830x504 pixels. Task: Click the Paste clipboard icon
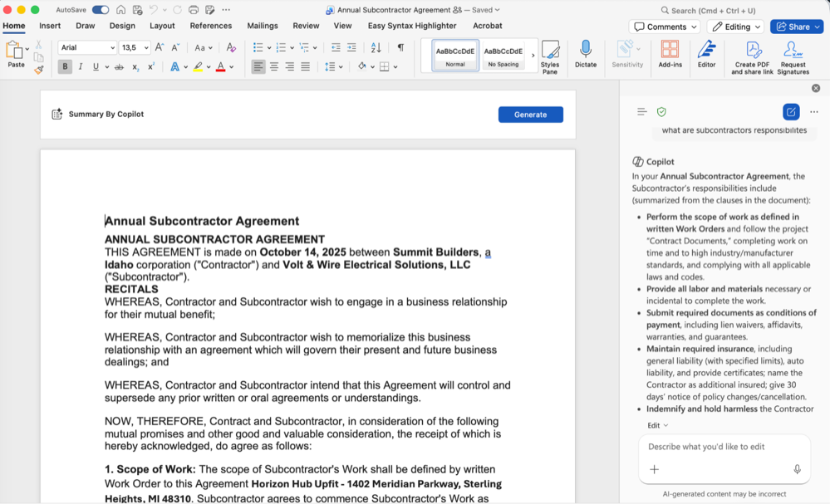(x=13, y=51)
